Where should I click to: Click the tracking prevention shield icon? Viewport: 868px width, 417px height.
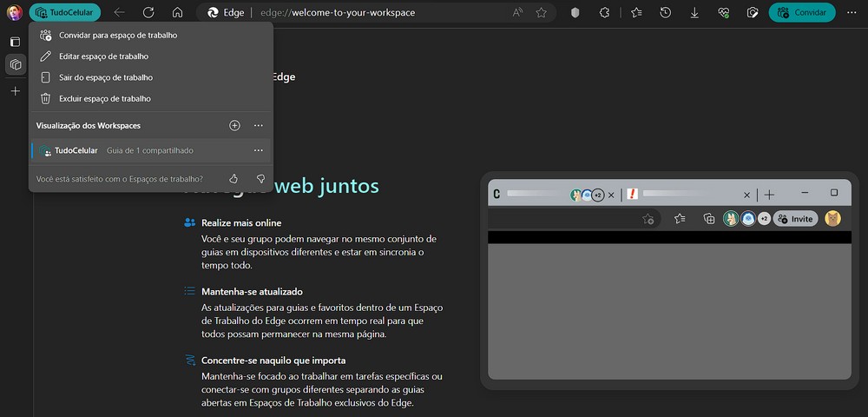575,13
